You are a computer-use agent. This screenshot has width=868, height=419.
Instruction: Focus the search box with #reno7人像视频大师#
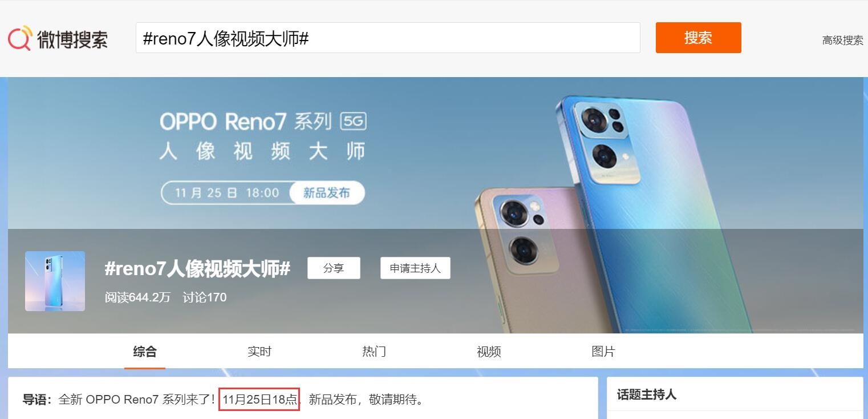coord(388,38)
